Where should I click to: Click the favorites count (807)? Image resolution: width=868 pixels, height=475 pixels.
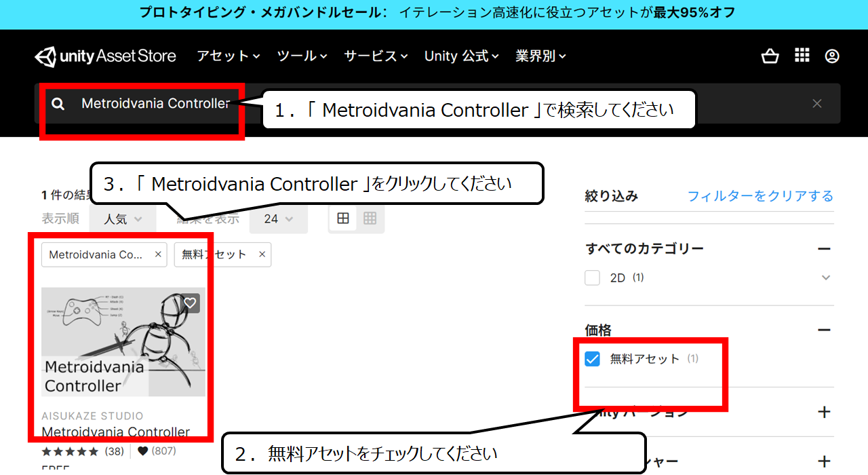tap(157, 451)
